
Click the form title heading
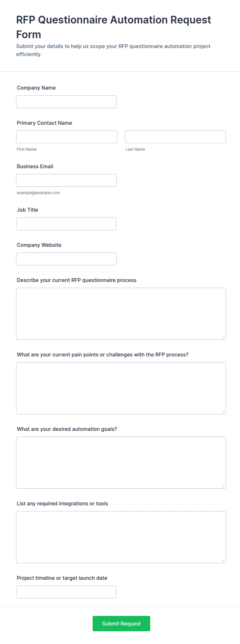[114, 27]
